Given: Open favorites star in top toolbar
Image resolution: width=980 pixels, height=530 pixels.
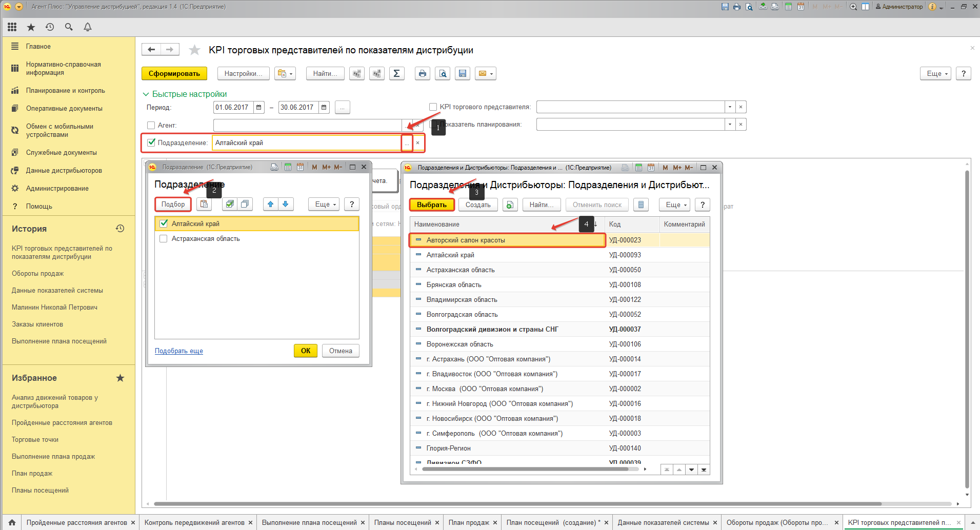Looking at the screenshot, I should click(31, 27).
